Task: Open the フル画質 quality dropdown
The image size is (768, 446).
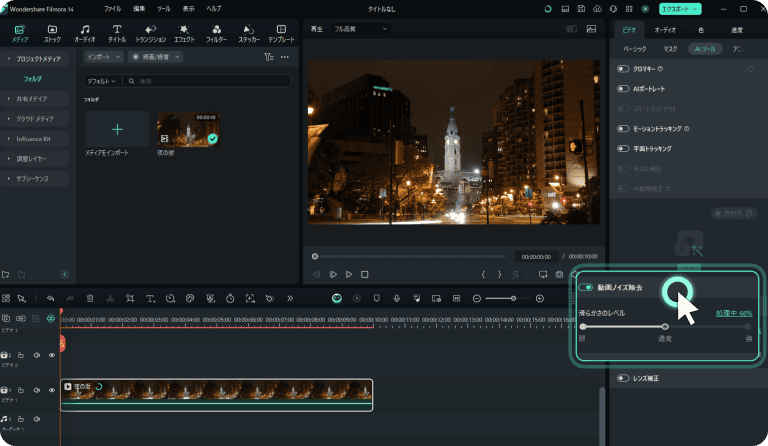Action: point(360,29)
